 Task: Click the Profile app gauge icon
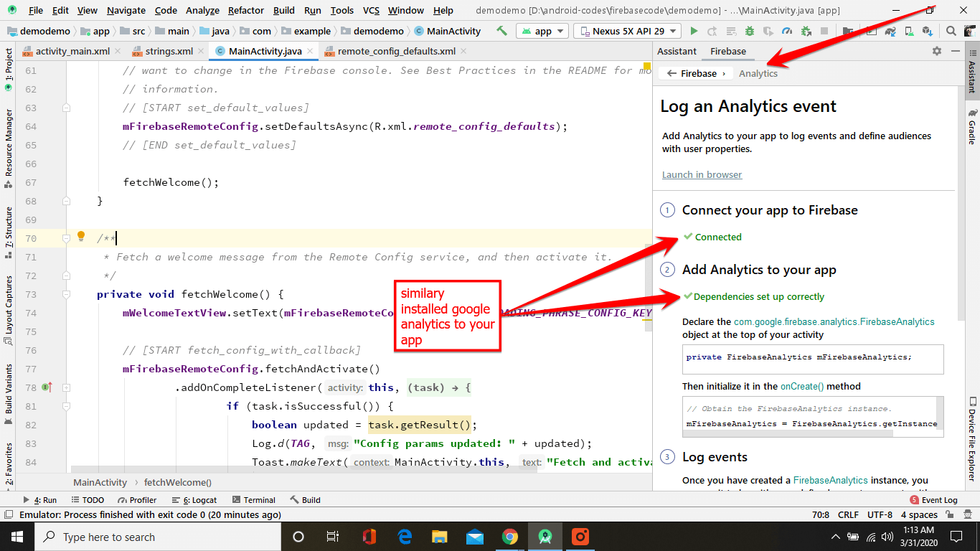tap(787, 31)
